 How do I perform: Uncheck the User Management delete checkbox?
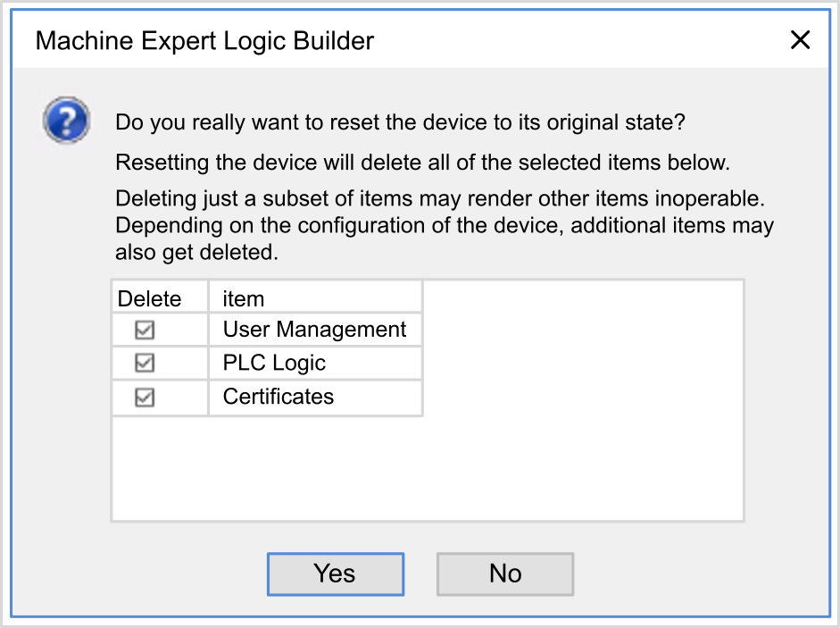click(145, 330)
